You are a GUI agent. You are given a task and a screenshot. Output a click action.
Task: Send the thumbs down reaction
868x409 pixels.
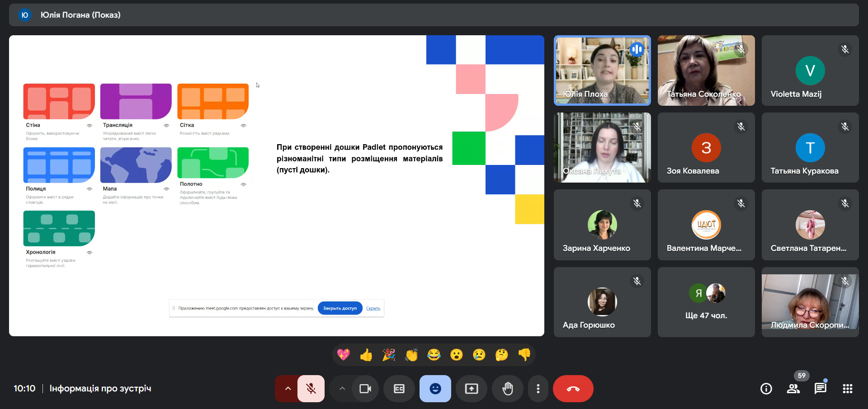pyautogui.click(x=524, y=355)
